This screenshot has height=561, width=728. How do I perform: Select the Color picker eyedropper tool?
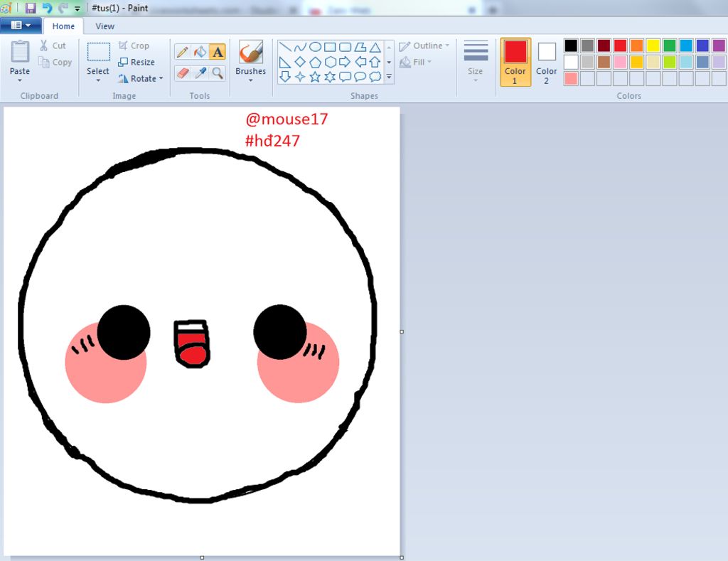[x=200, y=73]
